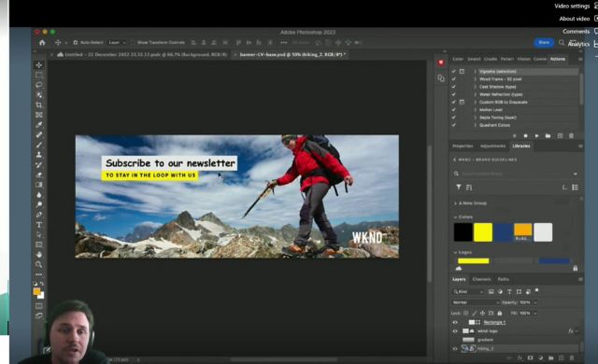Select the History Brush tool
This screenshot has width=598, height=364.
pos(39,165)
